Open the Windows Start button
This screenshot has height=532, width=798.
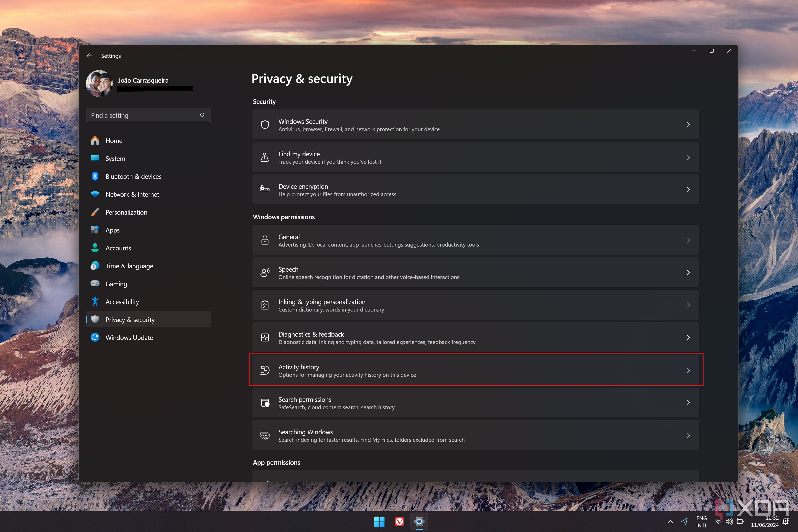(x=379, y=522)
